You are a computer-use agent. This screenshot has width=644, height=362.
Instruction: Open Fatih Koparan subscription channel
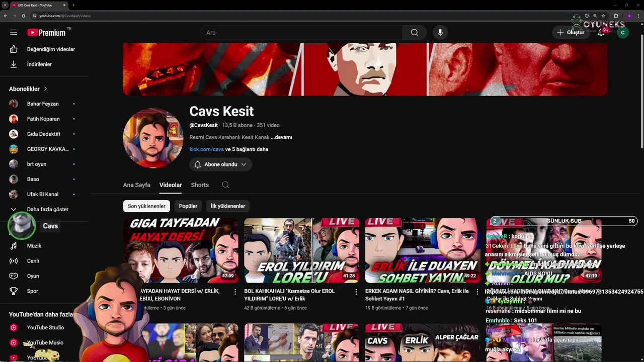click(44, 119)
